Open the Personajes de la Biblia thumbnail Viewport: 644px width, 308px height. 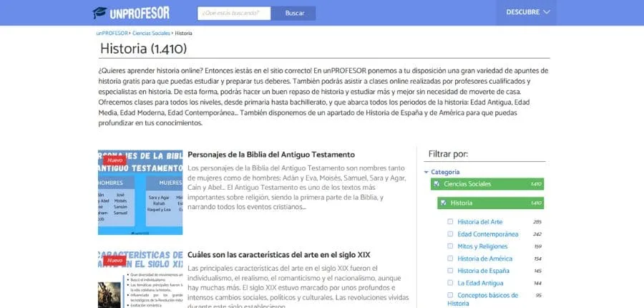(x=140, y=192)
